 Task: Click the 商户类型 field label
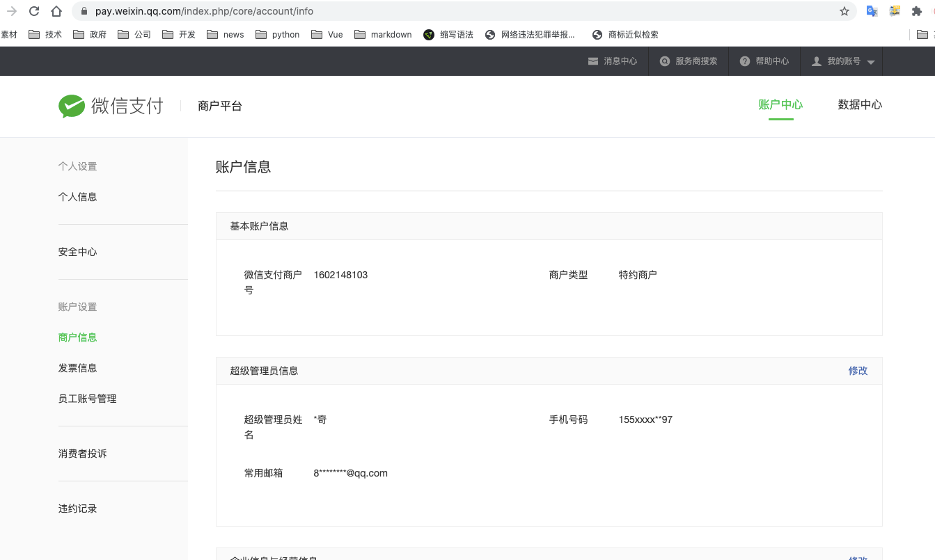pos(568,275)
